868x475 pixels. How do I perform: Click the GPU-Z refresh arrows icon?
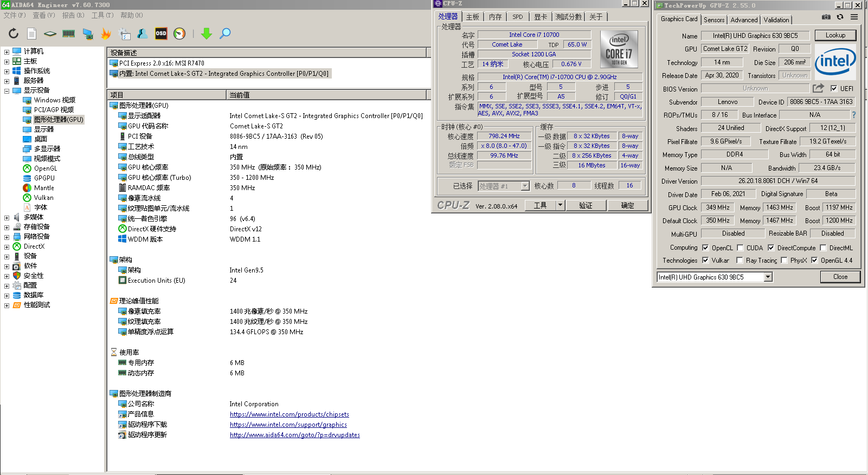coord(840,17)
